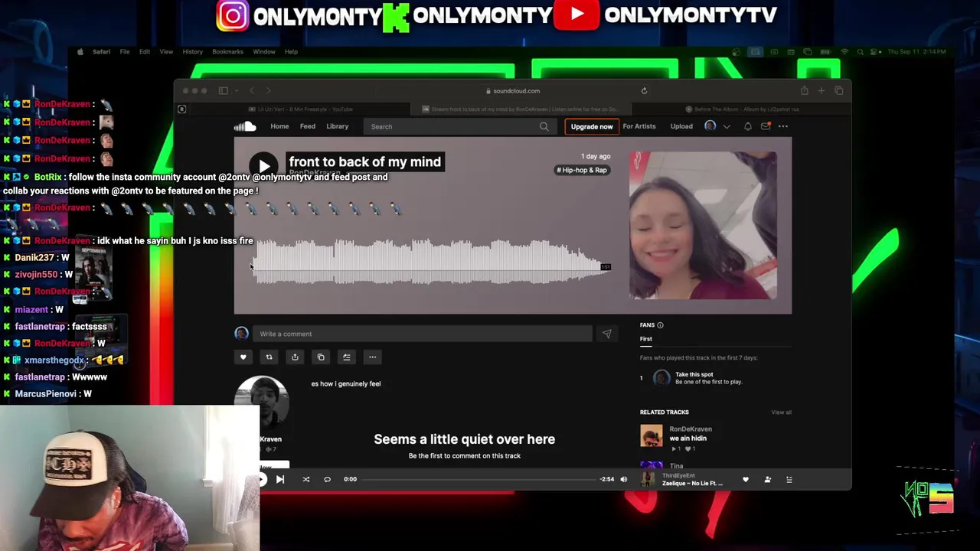Click the now-playing thumbnail in player bar
Screen dimensions: 980x551
(x=648, y=479)
